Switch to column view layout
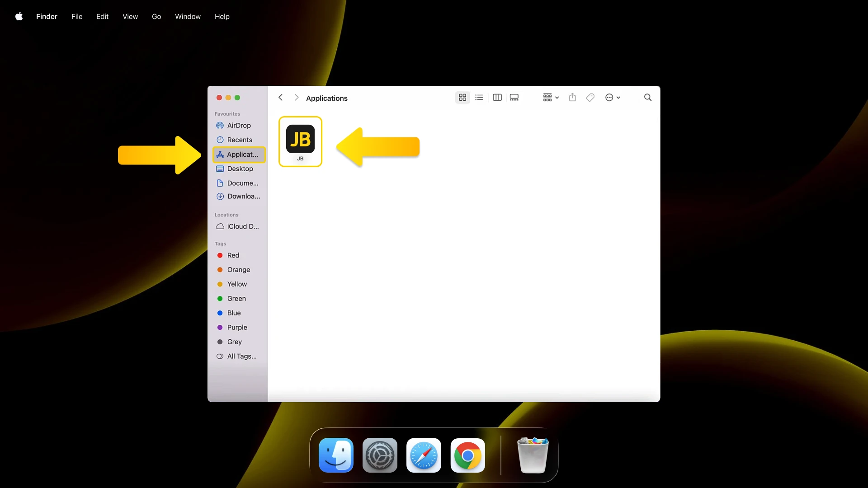868x488 pixels. point(497,97)
